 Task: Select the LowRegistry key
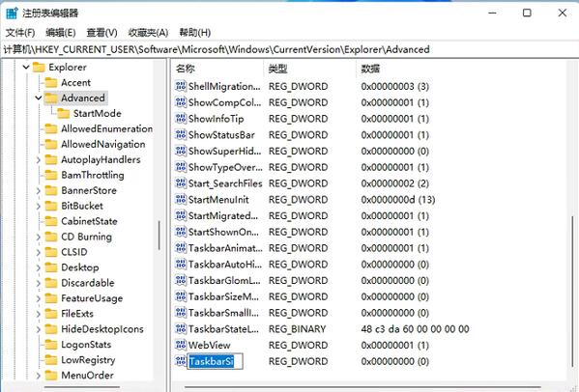pos(88,360)
